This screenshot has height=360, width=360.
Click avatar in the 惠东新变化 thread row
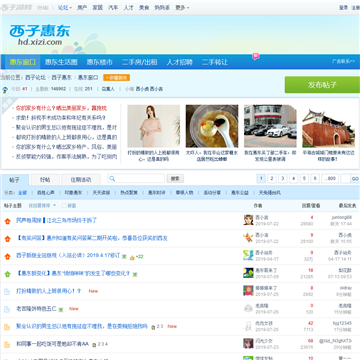(248, 273)
